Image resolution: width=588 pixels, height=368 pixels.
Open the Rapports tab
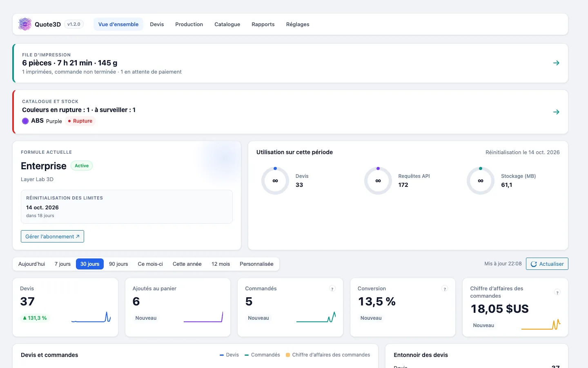(263, 24)
